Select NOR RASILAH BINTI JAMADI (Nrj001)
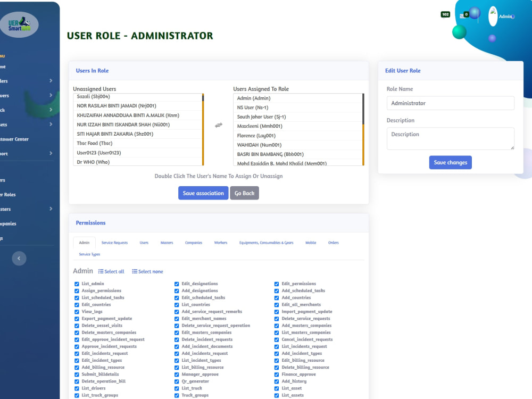The image size is (532, 399). pos(137,106)
